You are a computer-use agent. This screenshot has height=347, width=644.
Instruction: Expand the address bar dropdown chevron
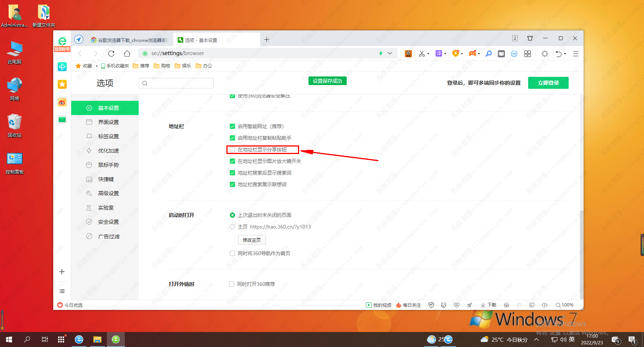point(390,53)
